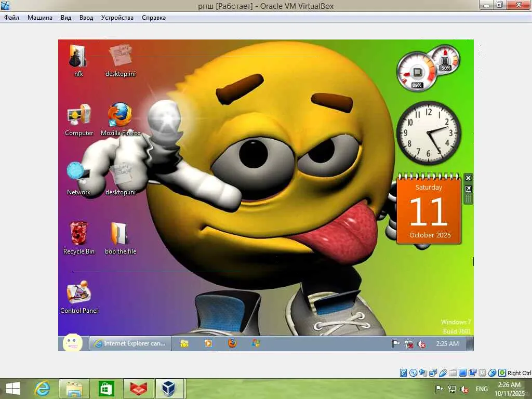Click guest Show desktop button
The width and height of the screenshot is (532, 399).
tap(470, 344)
